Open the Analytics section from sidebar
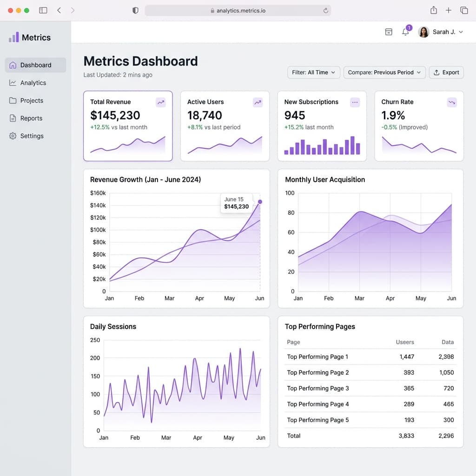 click(33, 83)
